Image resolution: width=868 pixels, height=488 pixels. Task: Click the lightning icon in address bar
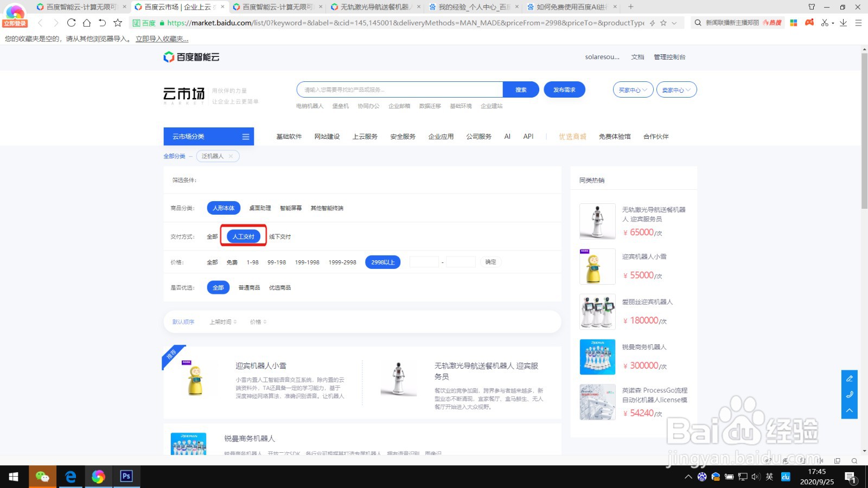(652, 23)
